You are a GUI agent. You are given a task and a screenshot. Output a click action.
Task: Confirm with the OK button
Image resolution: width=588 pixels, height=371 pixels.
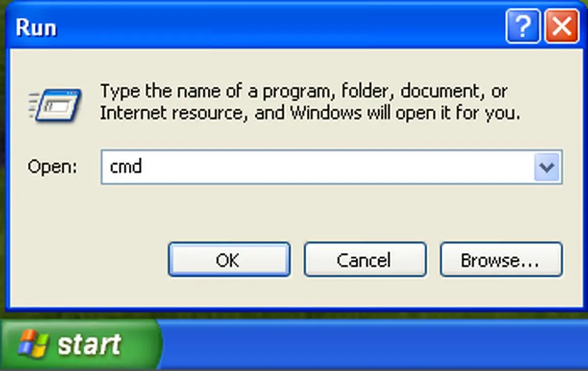point(229,260)
